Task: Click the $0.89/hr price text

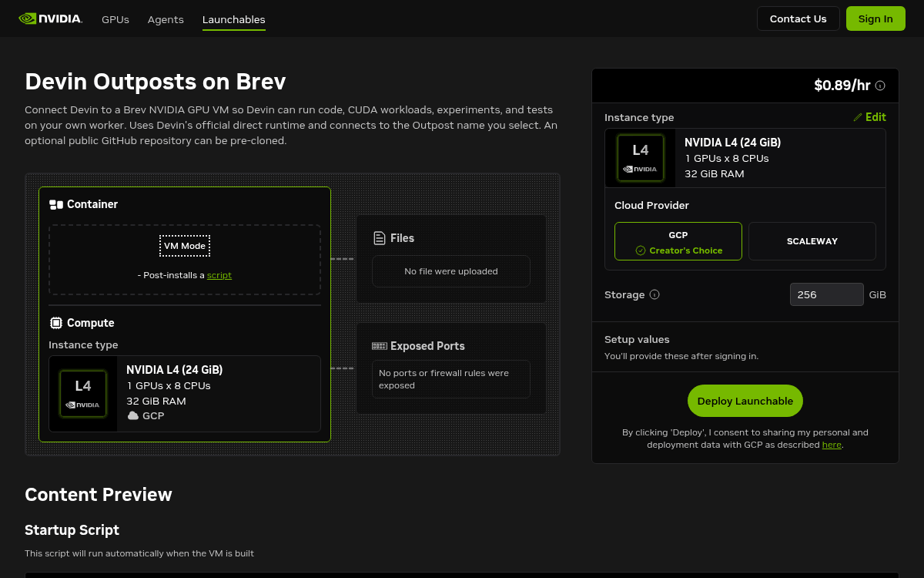Action: tap(842, 86)
